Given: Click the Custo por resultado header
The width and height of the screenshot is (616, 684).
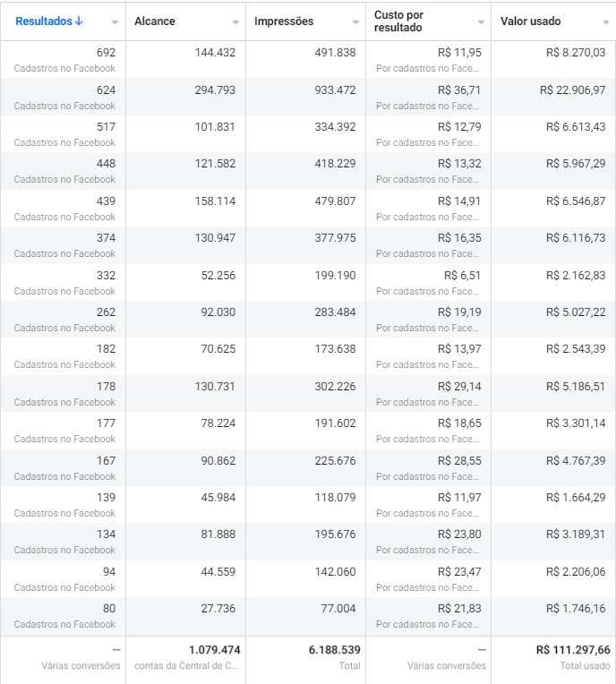Looking at the screenshot, I should pos(398,21).
